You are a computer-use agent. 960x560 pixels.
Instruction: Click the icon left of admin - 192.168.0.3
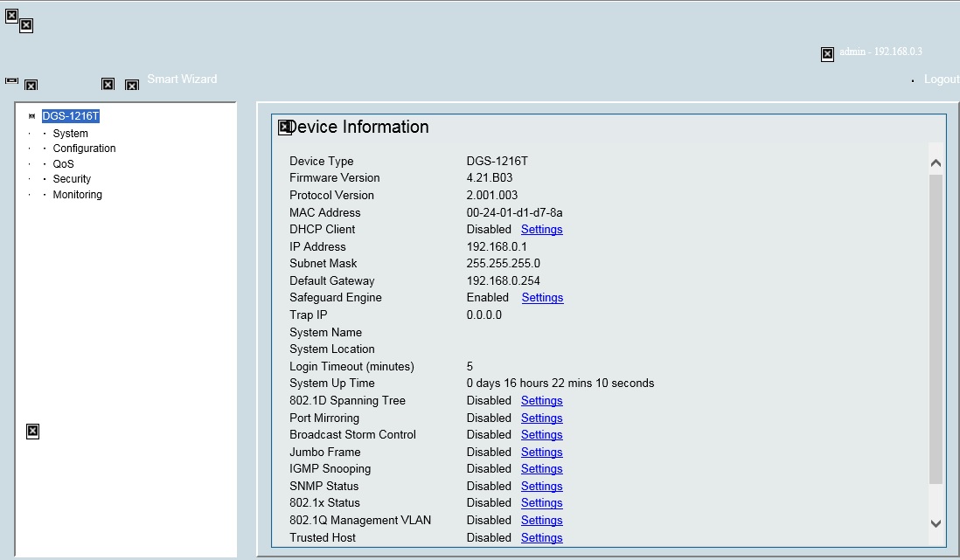(x=827, y=54)
